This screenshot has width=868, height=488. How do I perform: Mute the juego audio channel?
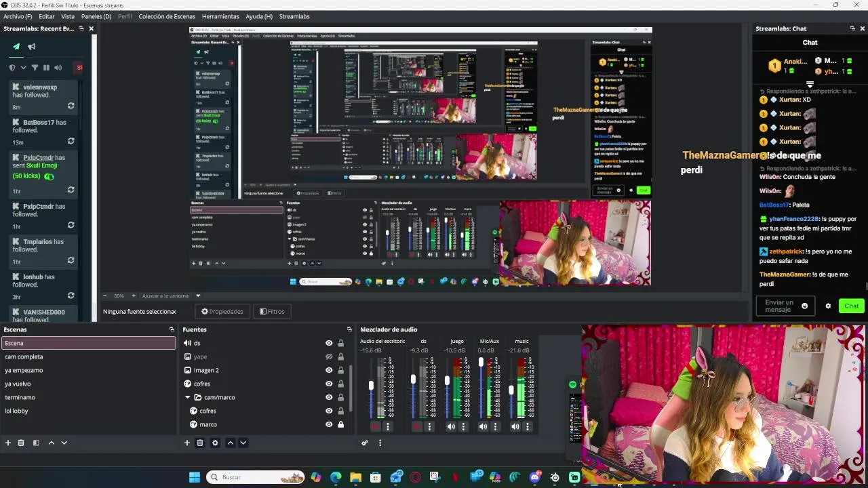[x=451, y=426]
